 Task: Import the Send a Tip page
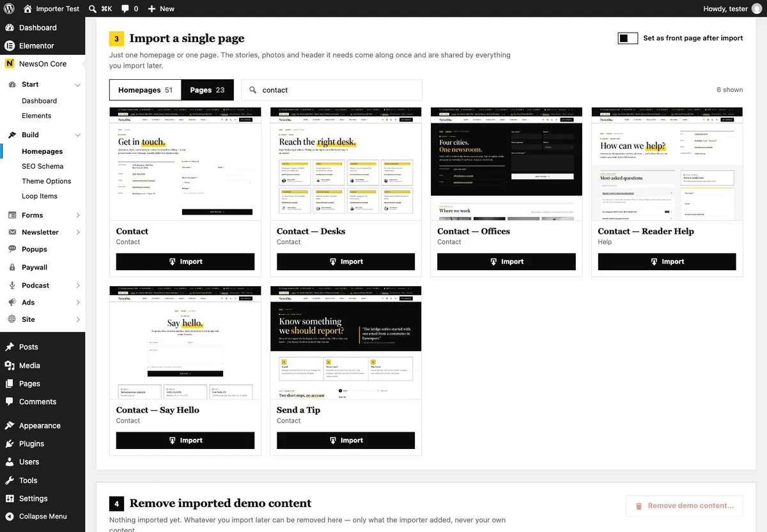point(346,441)
